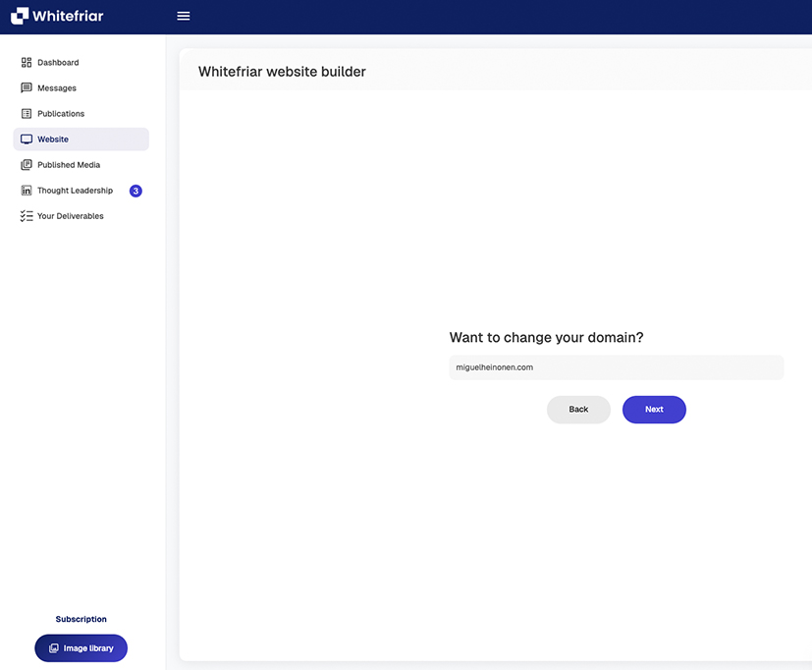This screenshot has height=670, width=812.
Task: Open the Subscription link
Action: 81,620
